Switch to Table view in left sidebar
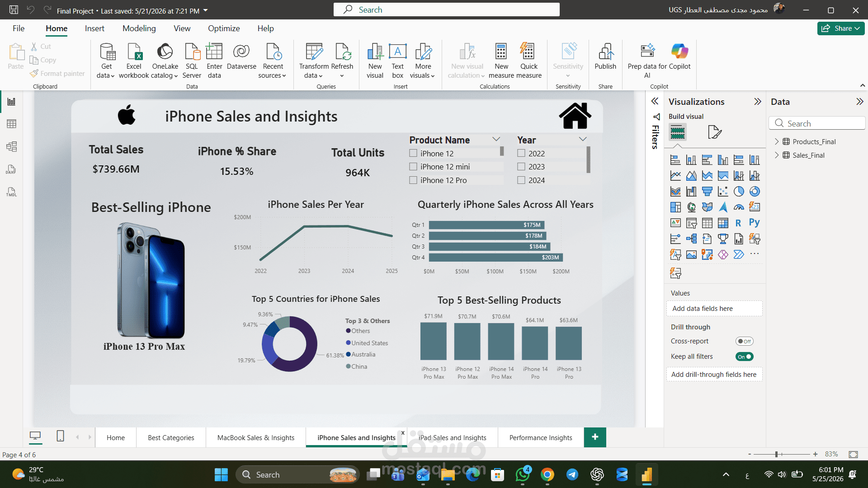The width and height of the screenshot is (868, 488). coord(11,124)
